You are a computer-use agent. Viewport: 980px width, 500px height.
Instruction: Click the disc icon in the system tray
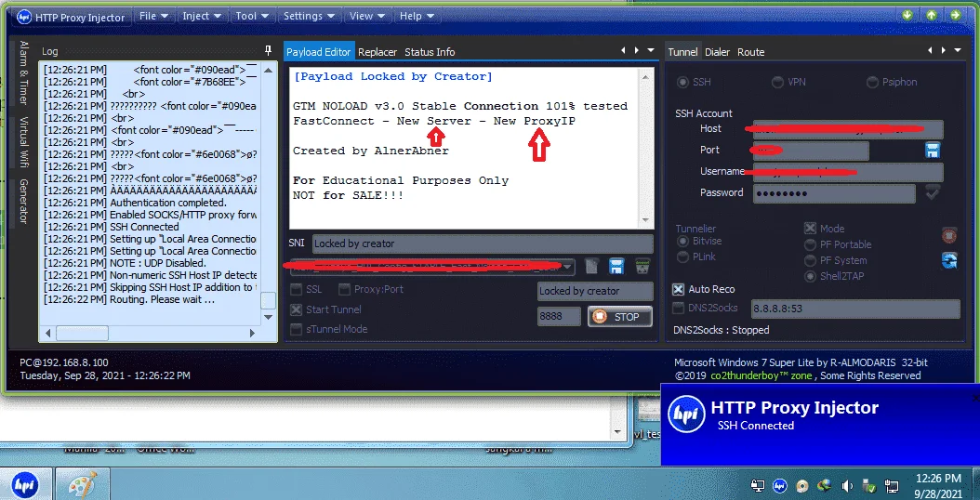click(x=801, y=486)
